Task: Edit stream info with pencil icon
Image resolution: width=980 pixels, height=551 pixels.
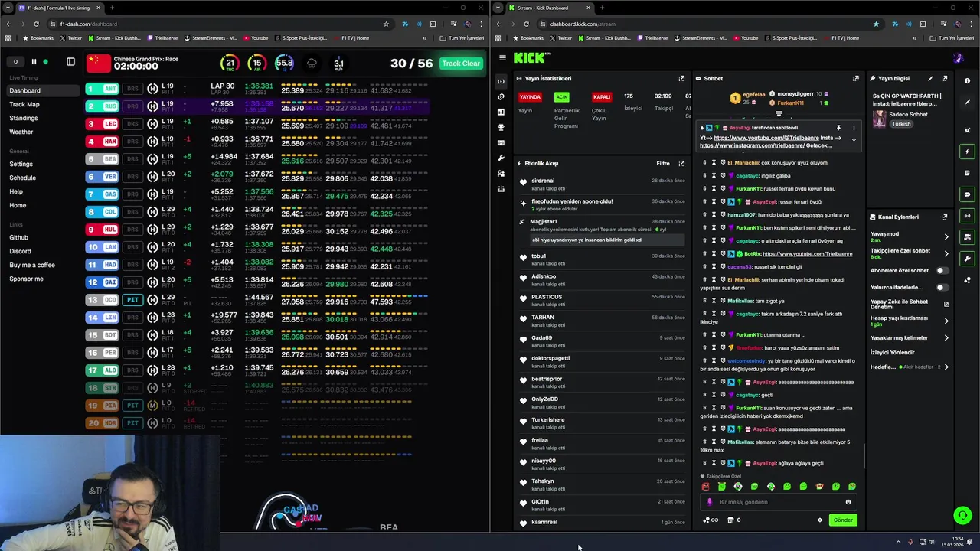Action: [x=930, y=78]
